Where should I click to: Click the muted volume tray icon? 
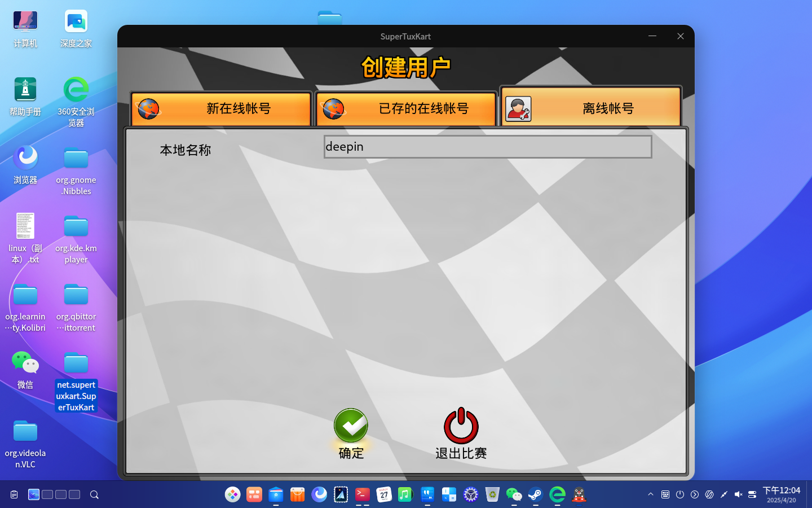[x=738, y=494]
